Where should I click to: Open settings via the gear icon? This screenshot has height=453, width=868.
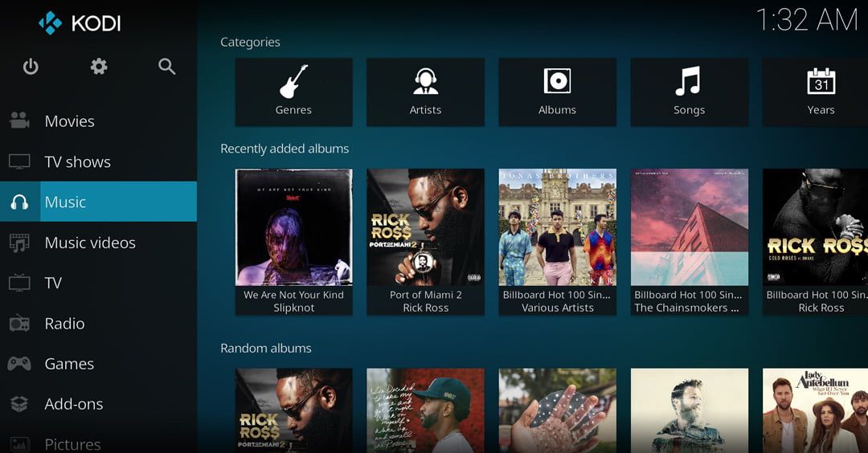tap(99, 67)
